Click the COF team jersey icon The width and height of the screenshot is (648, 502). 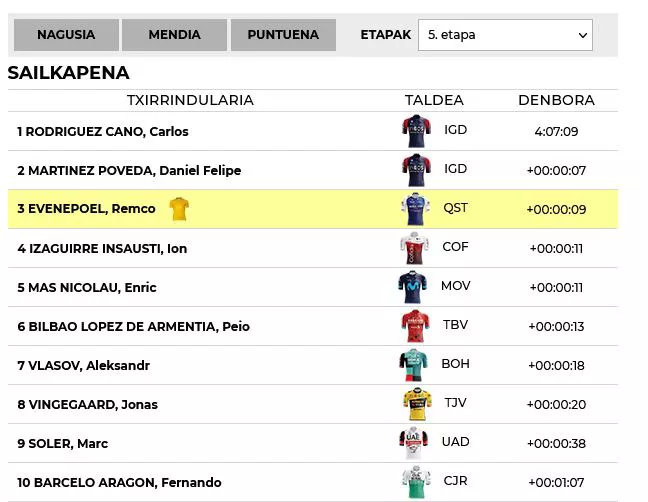[x=415, y=248]
